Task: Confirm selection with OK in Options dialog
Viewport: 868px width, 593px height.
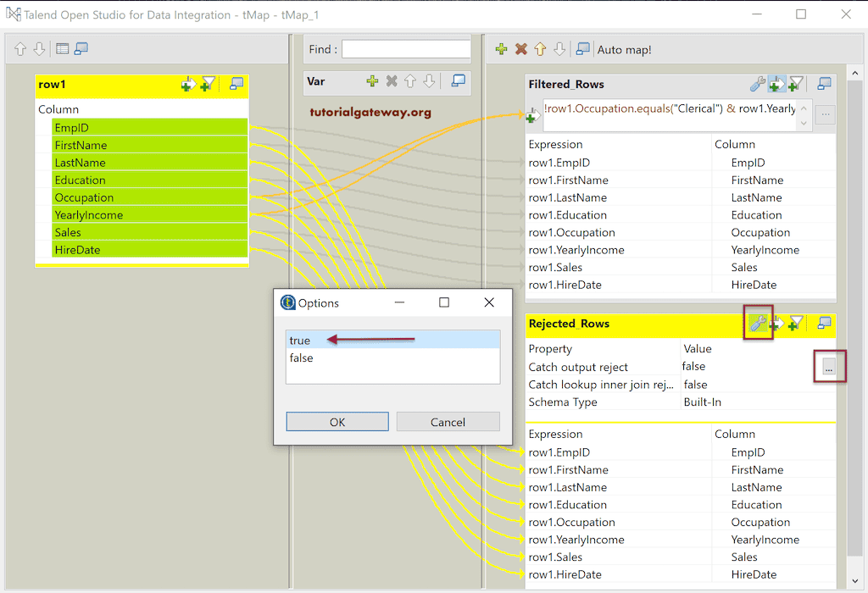Action: (337, 422)
